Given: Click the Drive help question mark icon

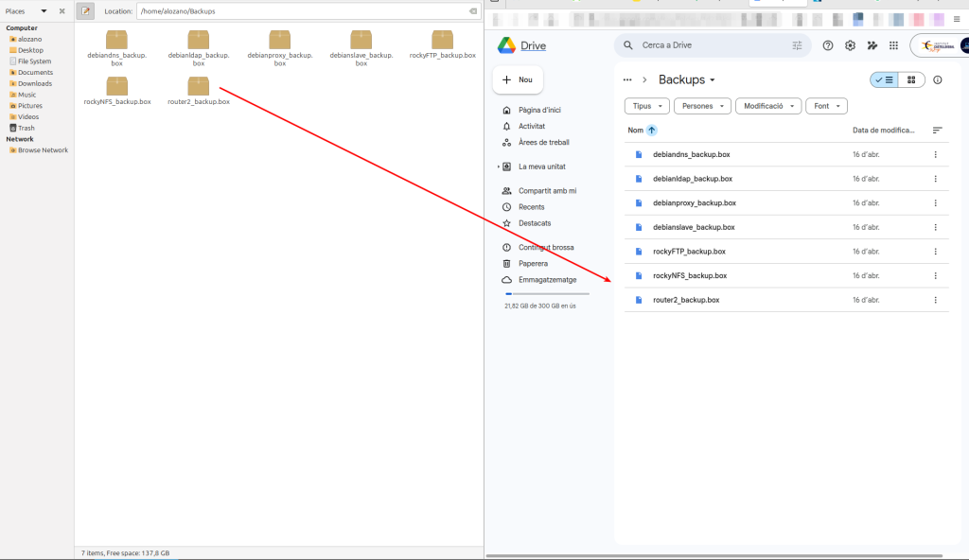Looking at the screenshot, I should pyautogui.click(x=828, y=45).
